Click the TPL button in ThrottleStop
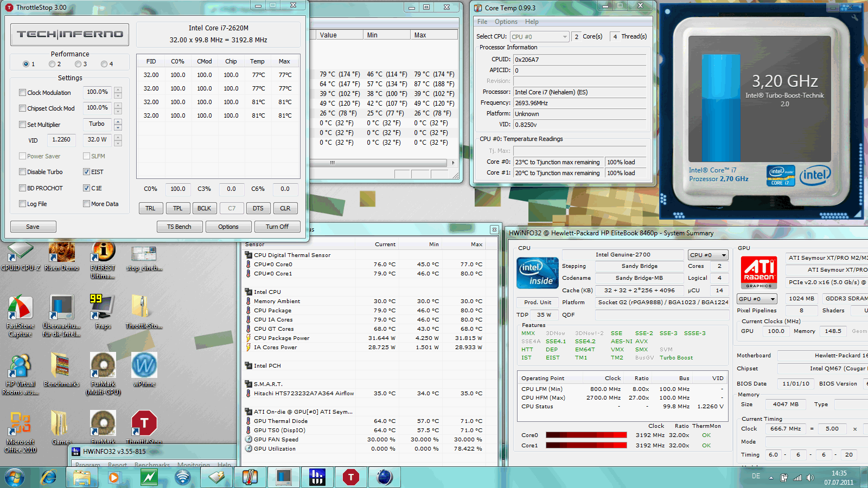Screen dimensions: 868x488 (177, 208)
